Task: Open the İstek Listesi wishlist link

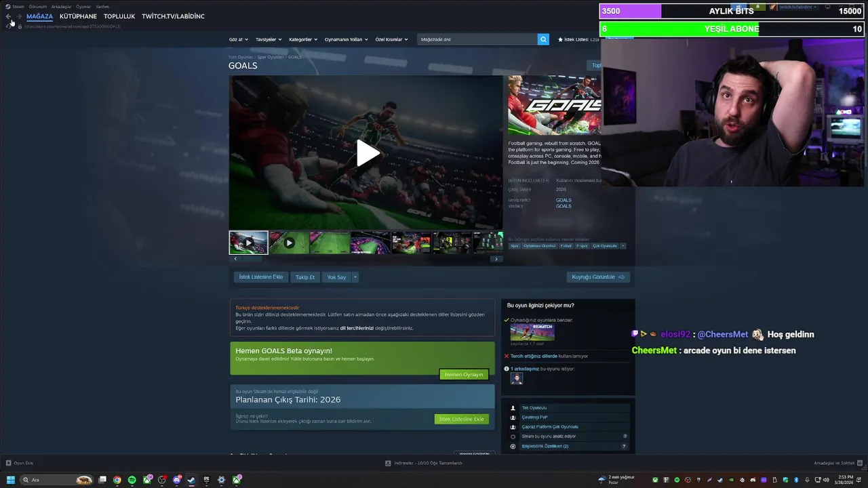Action: [x=578, y=39]
